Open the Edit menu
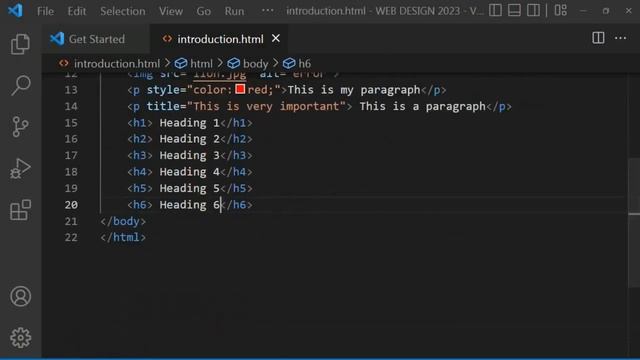 point(77,11)
